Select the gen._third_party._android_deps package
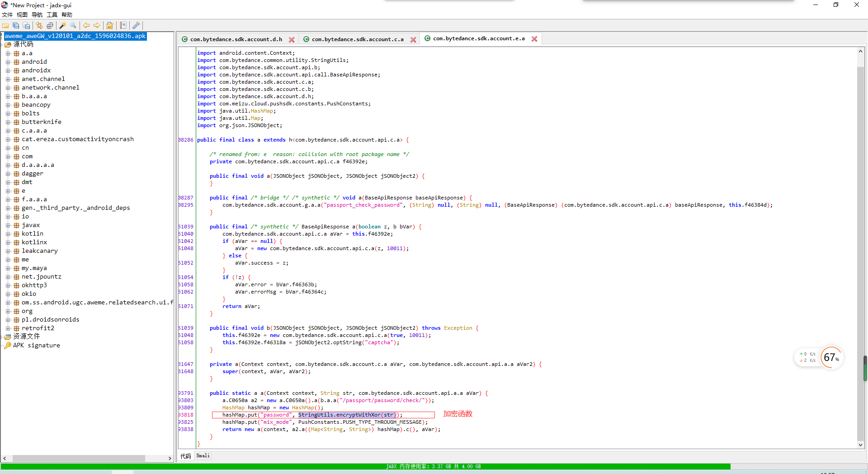 [76, 208]
